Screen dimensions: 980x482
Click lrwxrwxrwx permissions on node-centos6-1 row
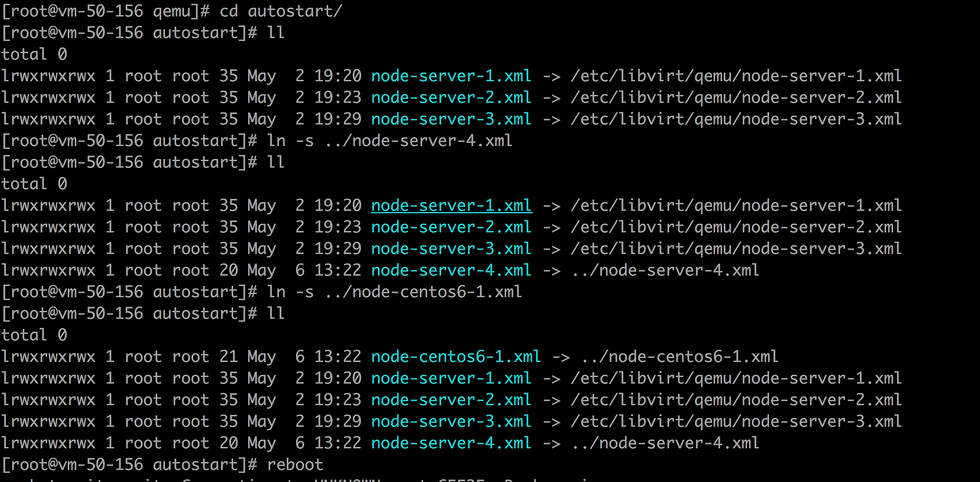[48, 357]
